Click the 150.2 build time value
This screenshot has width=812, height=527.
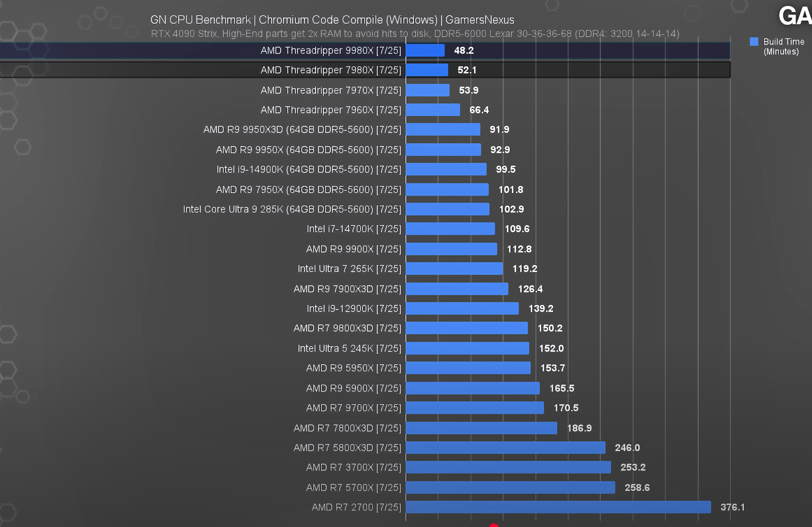pos(550,328)
